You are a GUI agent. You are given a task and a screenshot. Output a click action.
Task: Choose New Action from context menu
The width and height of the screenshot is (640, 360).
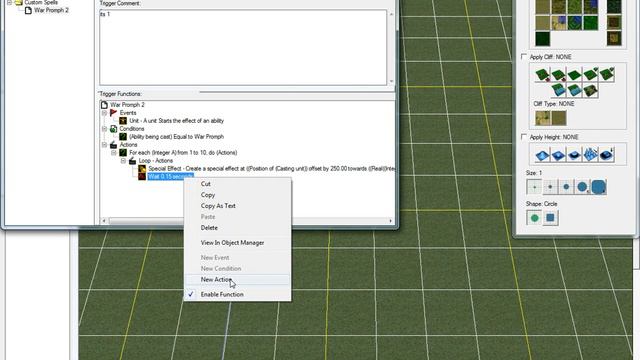[x=216, y=280]
